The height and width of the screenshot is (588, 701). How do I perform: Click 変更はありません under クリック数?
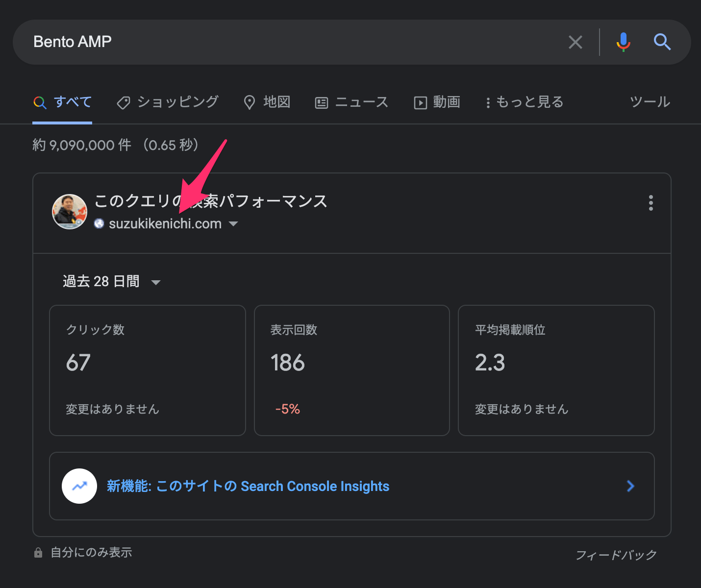point(113,409)
